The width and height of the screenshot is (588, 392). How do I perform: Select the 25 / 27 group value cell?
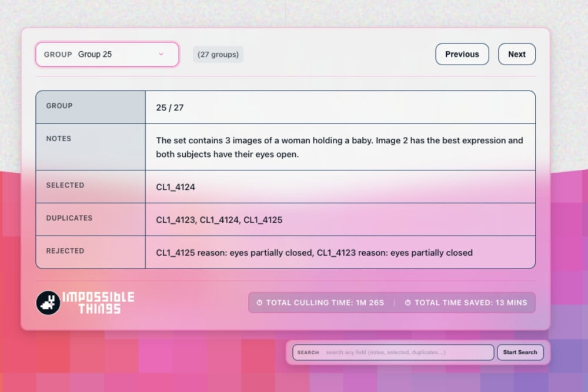pos(170,108)
